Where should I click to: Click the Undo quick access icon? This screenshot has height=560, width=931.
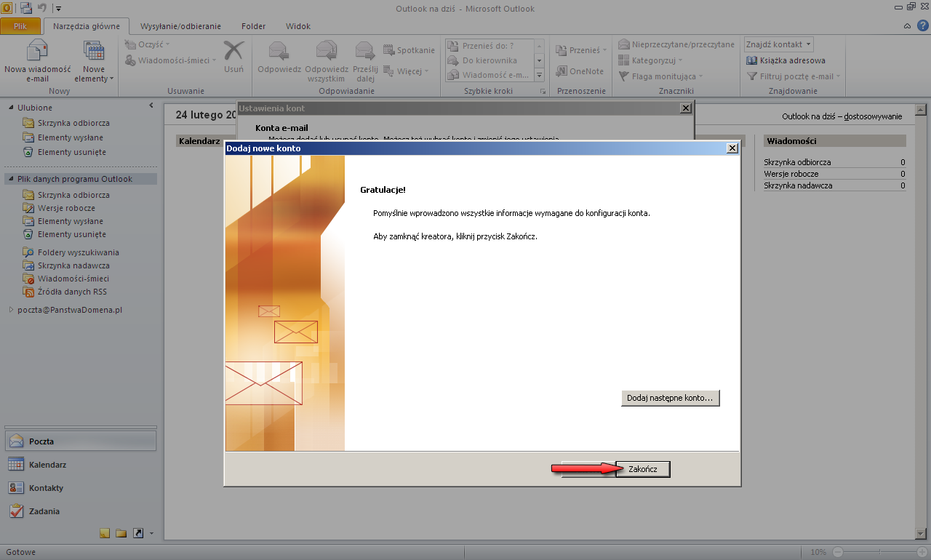(x=41, y=8)
